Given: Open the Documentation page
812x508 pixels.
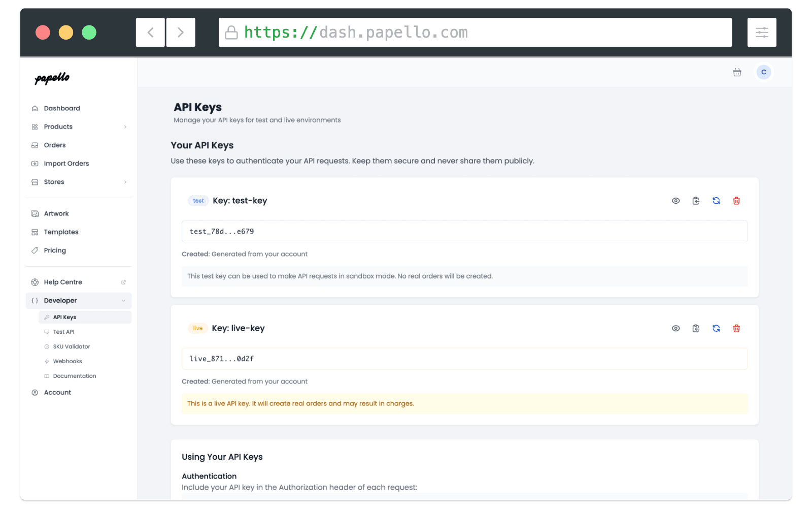Looking at the screenshot, I should 74,376.
